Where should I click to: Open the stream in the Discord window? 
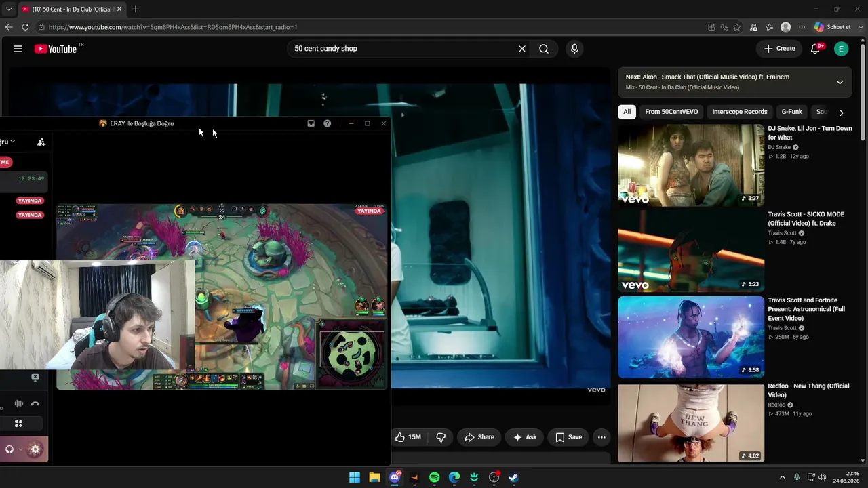click(x=222, y=297)
